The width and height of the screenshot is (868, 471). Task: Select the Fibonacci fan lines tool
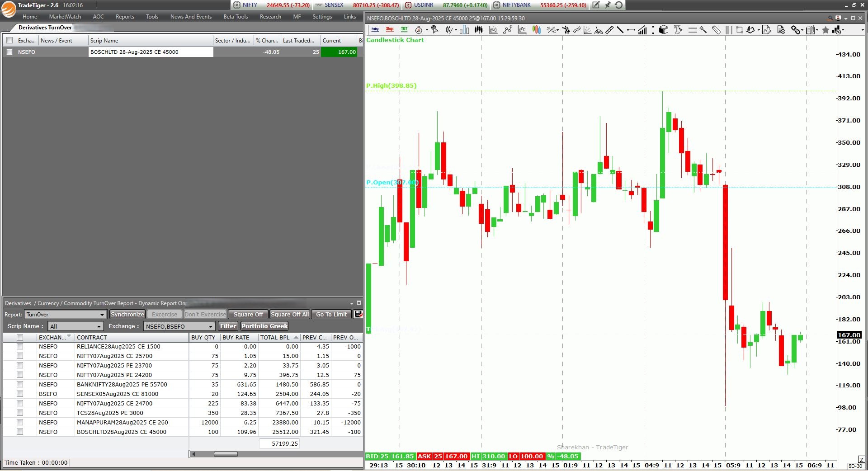[x=588, y=30]
